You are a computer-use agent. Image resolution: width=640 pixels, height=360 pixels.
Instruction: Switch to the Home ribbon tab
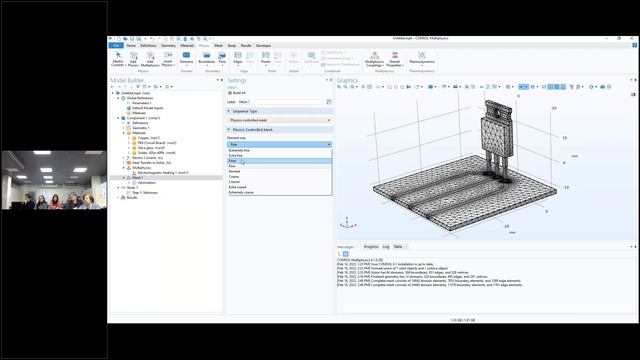[x=131, y=45]
